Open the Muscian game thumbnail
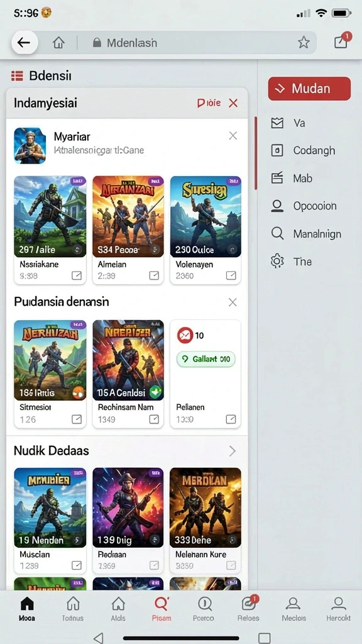Viewport: 362px width, 644px height. pos(50,508)
